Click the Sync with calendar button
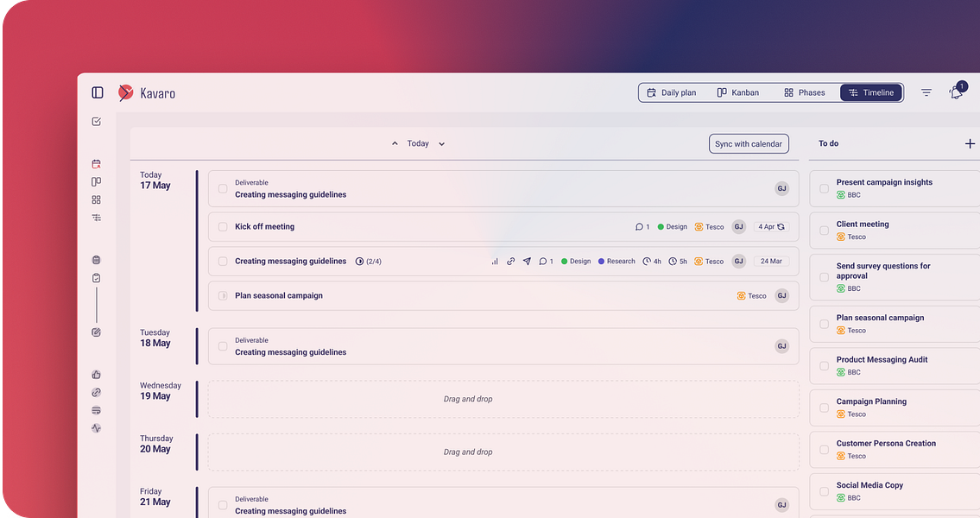This screenshot has height=518, width=980. pyautogui.click(x=749, y=143)
